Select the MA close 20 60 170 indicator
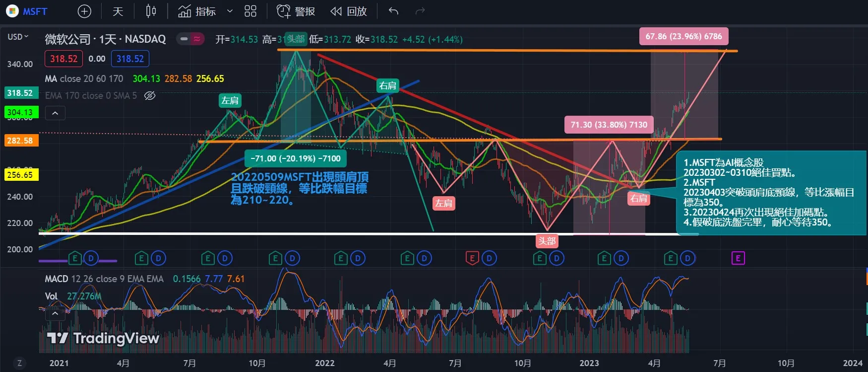Viewport: 868px width, 372px height. pos(84,78)
